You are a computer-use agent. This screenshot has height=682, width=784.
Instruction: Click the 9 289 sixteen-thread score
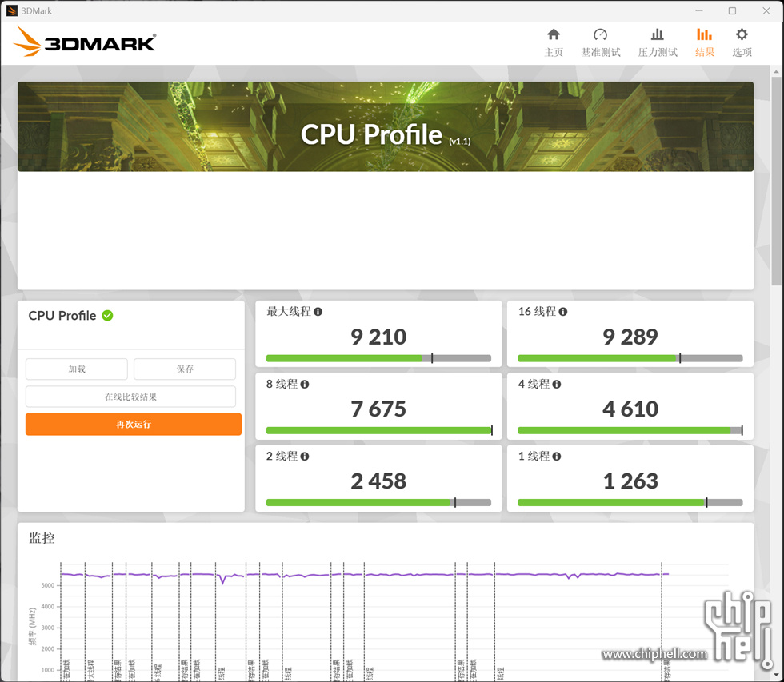(x=630, y=337)
